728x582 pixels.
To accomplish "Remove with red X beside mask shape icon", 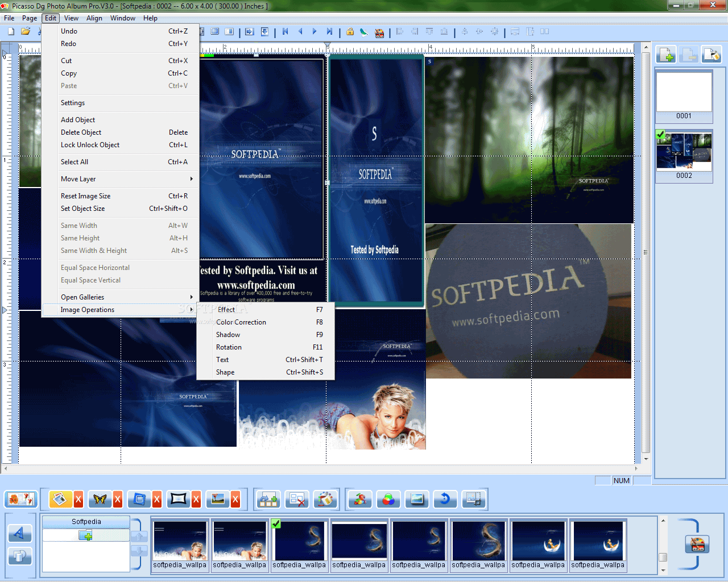I will (x=196, y=499).
